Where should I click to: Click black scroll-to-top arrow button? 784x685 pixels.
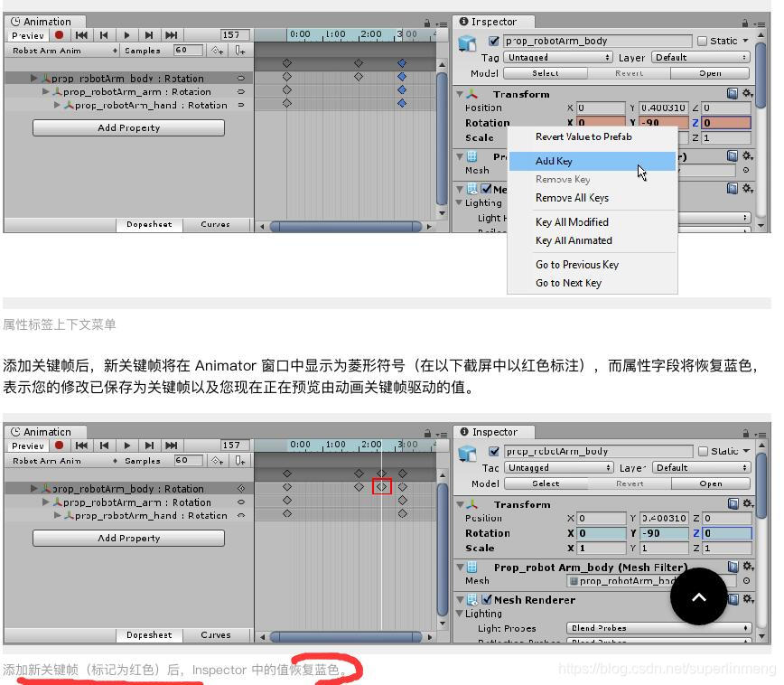pos(699,596)
